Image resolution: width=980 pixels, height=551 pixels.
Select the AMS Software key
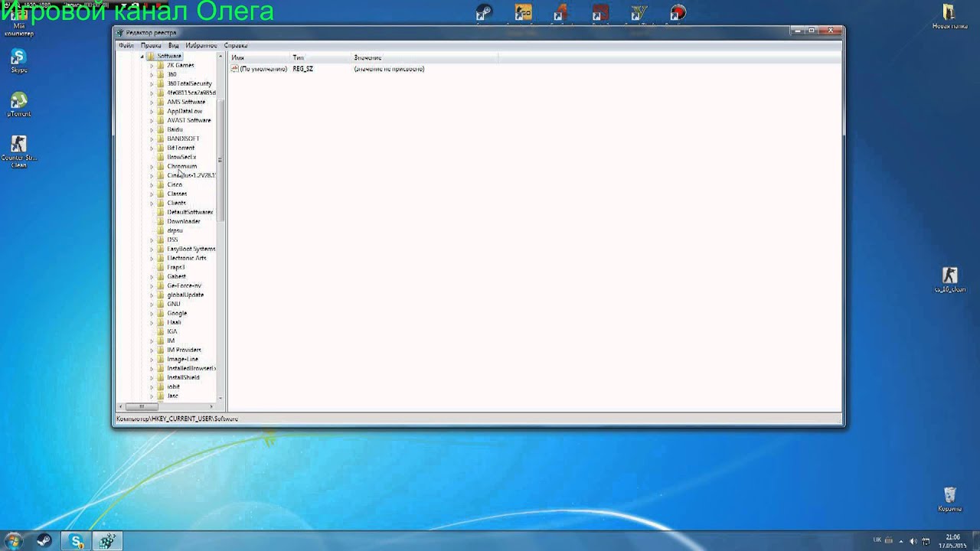186,102
